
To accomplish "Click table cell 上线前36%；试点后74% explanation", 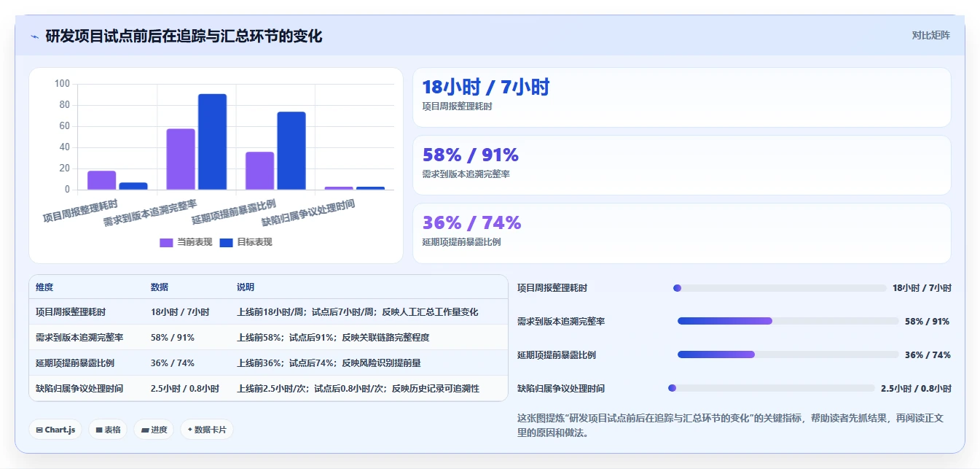I will [329, 363].
